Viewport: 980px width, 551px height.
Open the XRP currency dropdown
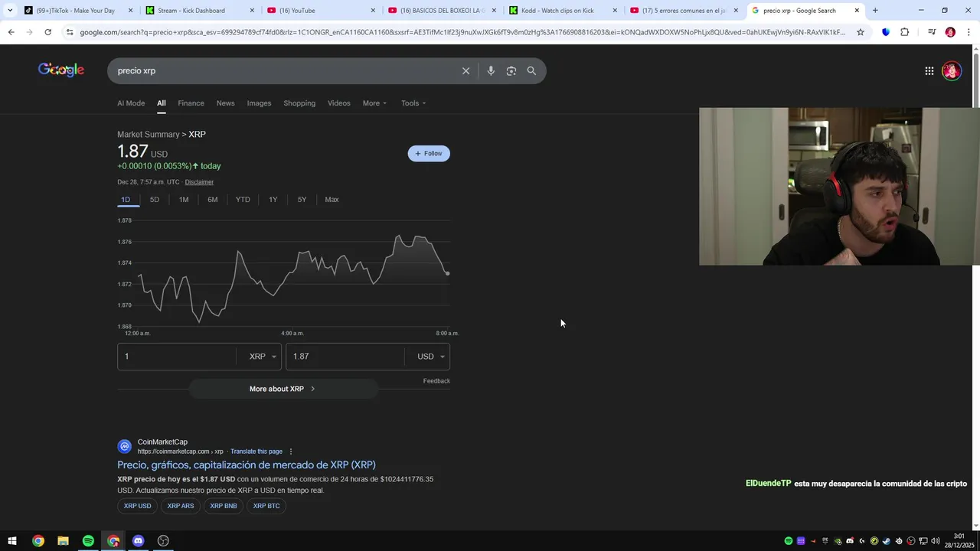[x=261, y=357]
